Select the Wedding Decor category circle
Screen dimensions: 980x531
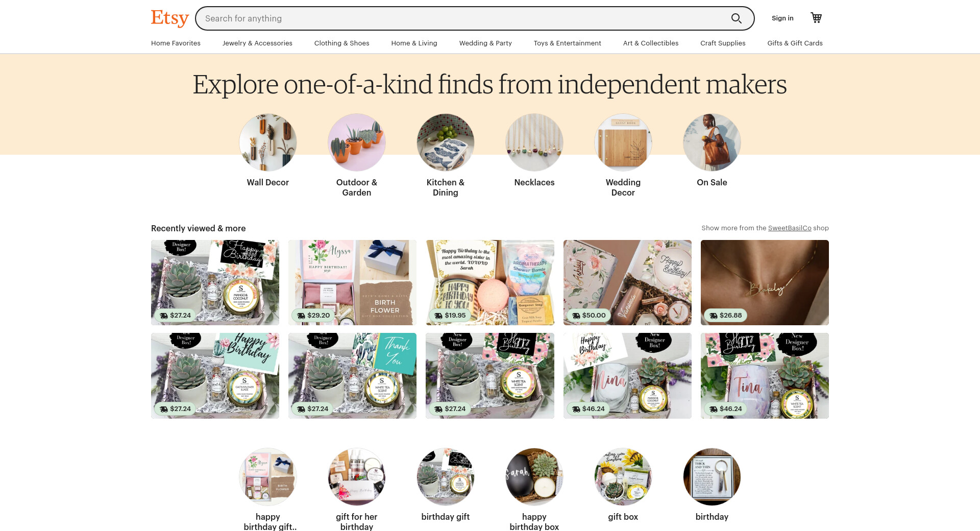tap(623, 142)
